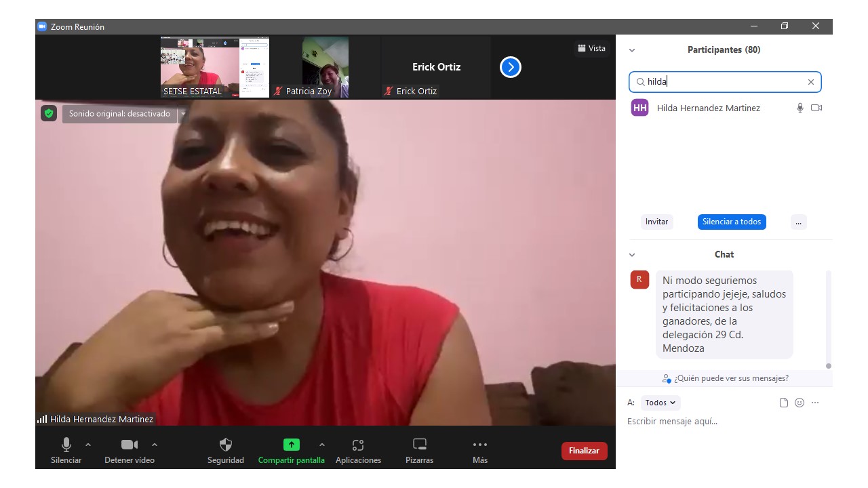Open emoji picker in chat
Image resolution: width=868 pixels, height=488 pixels.
point(800,403)
